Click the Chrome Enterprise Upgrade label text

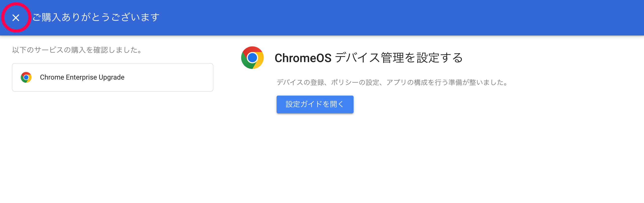pos(82,77)
